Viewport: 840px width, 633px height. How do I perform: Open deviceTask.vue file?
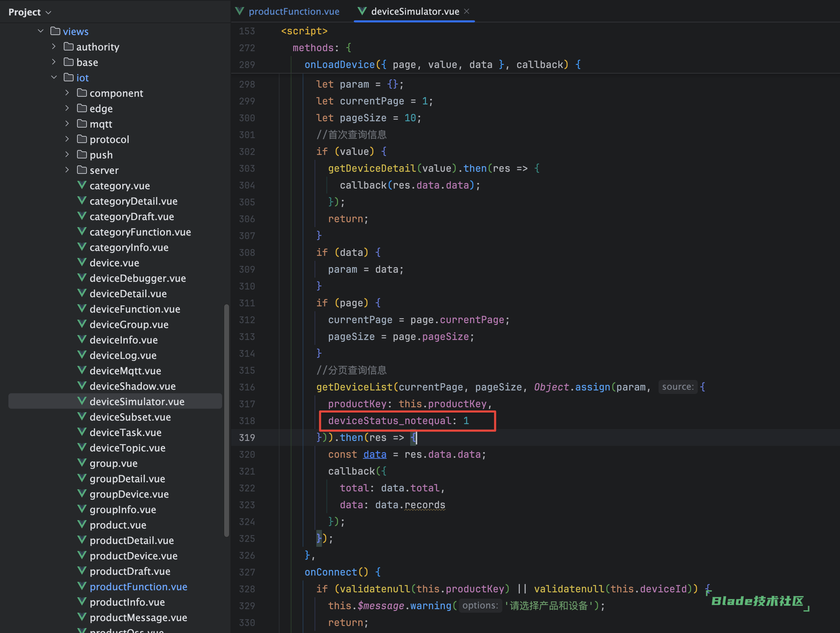125,432
